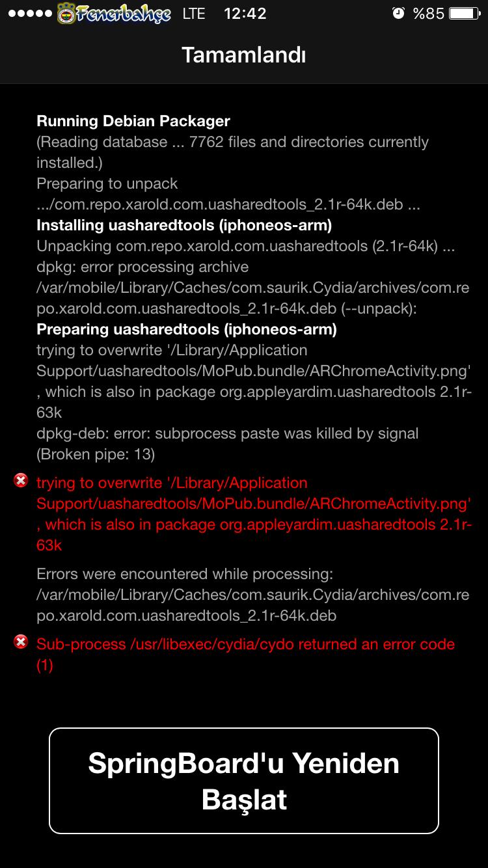This screenshot has height=868, width=488.
Task: Tap the red trying to overwrite error text
Action: [x=254, y=514]
